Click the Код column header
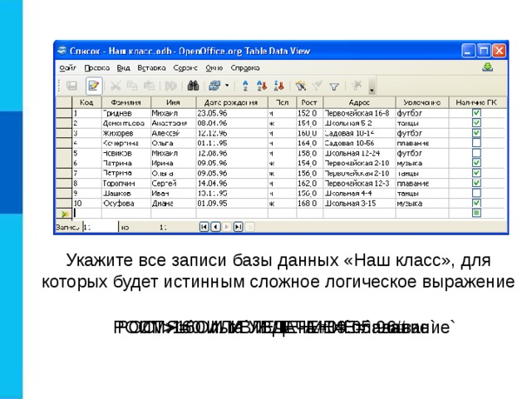This screenshot has height=399, width=532. pos(86,102)
